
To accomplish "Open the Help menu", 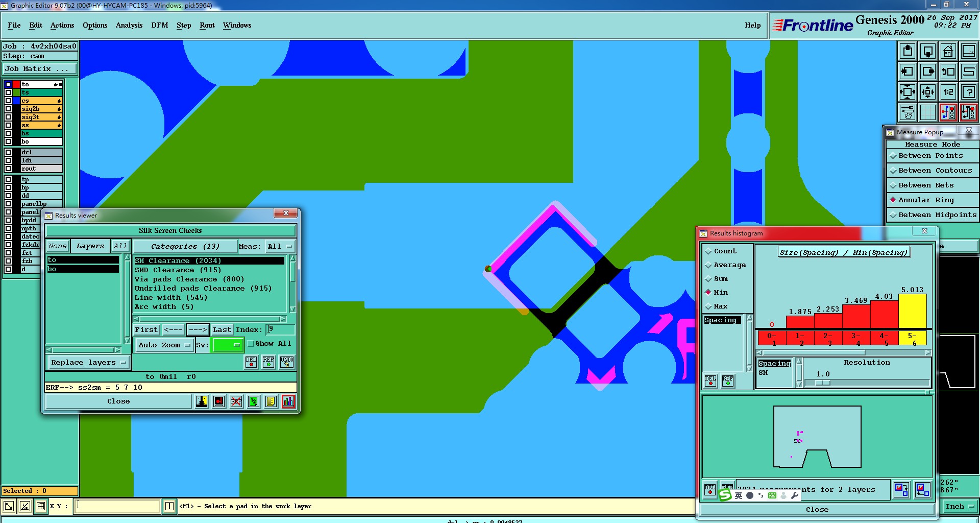I will [752, 25].
